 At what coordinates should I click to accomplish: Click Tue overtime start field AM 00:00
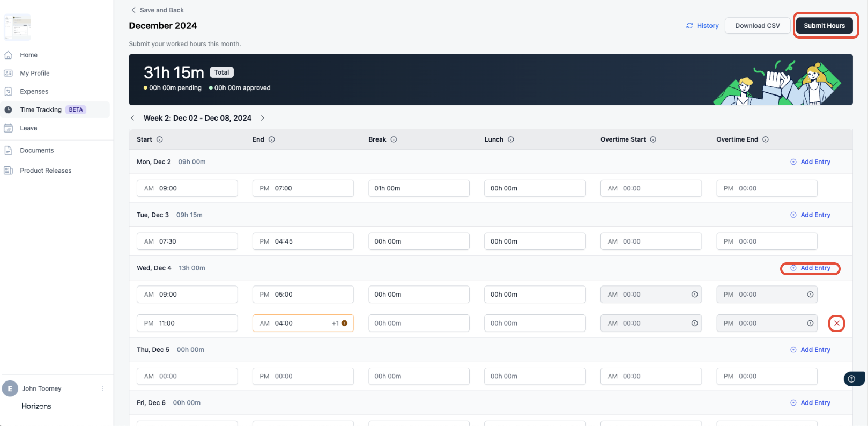coord(651,241)
